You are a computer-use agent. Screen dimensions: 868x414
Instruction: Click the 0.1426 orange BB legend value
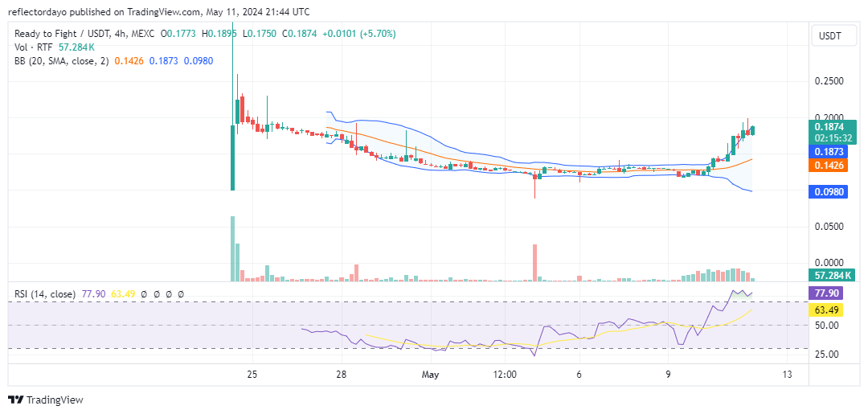tap(127, 61)
